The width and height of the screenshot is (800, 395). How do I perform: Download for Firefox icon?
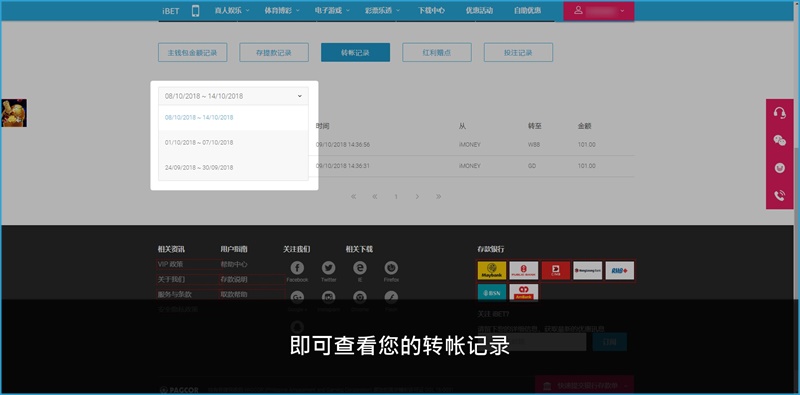pos(391,268)
